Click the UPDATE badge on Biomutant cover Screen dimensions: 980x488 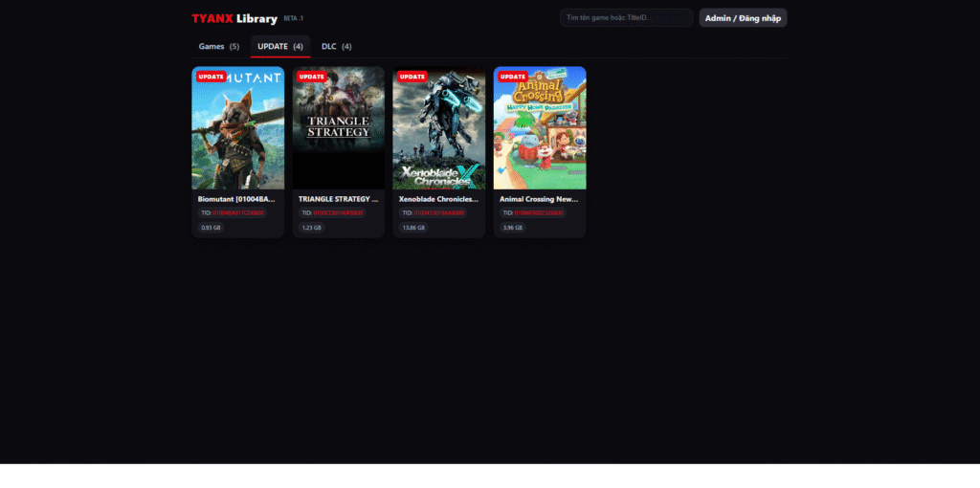pyautogui.click(x=211, y=77)
